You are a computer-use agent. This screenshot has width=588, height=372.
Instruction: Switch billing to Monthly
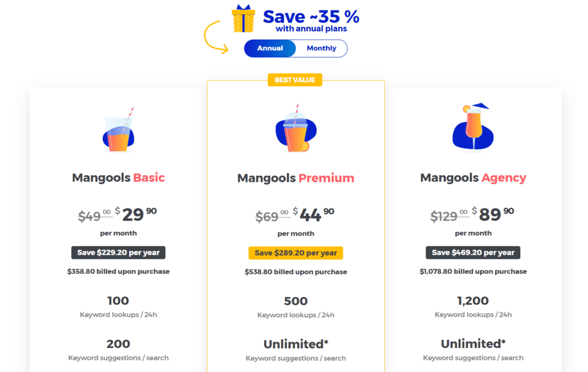[322, 48]
